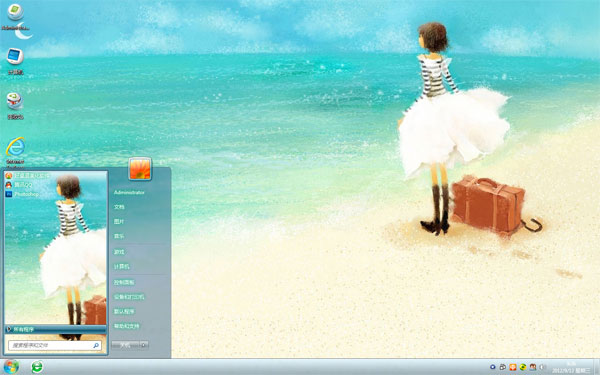Open Devices and Printers (设备和打印机)
The image size is (600, 375).
tap(129, 297)
